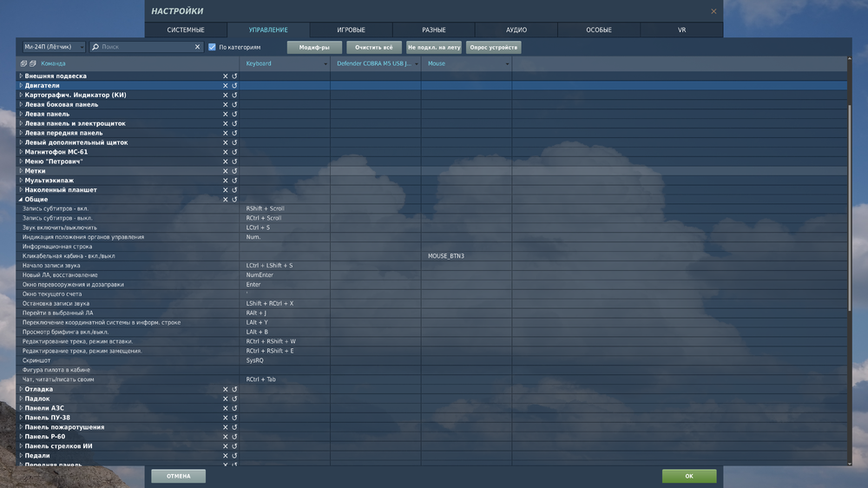Reset Педали category to default

coord(234,455)
